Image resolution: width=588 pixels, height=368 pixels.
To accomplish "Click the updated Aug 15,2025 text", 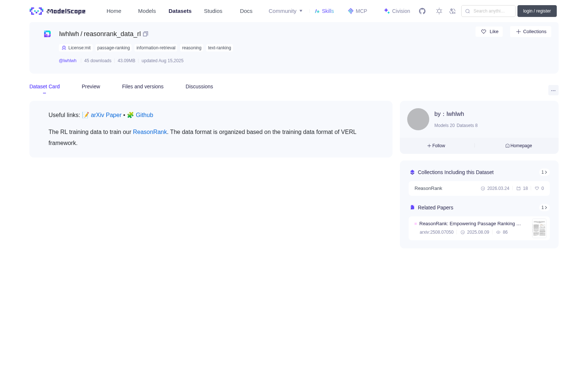I will point(162,61).
